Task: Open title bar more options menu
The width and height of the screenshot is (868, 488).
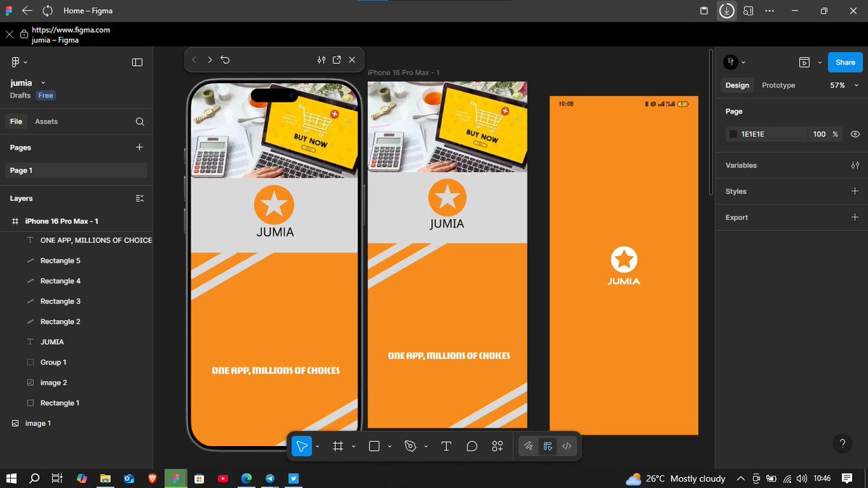Action: tap(770, 11)
